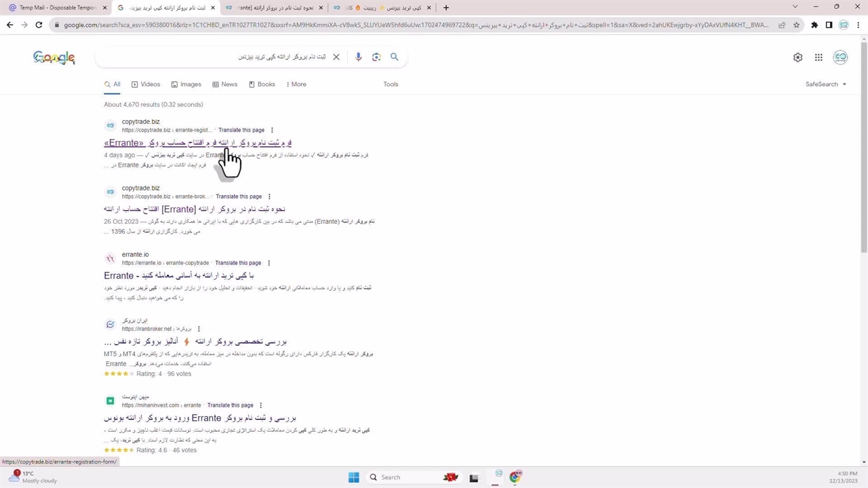Viewport: 868px width, 488px height.
Task: Open a new Chrome tab
Action: (x=446, y=7)
